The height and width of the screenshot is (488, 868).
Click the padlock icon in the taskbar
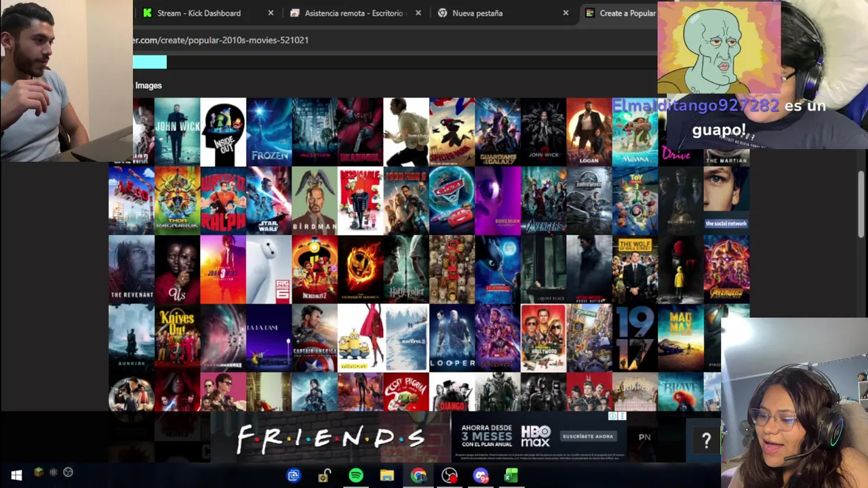coord(325,476)
